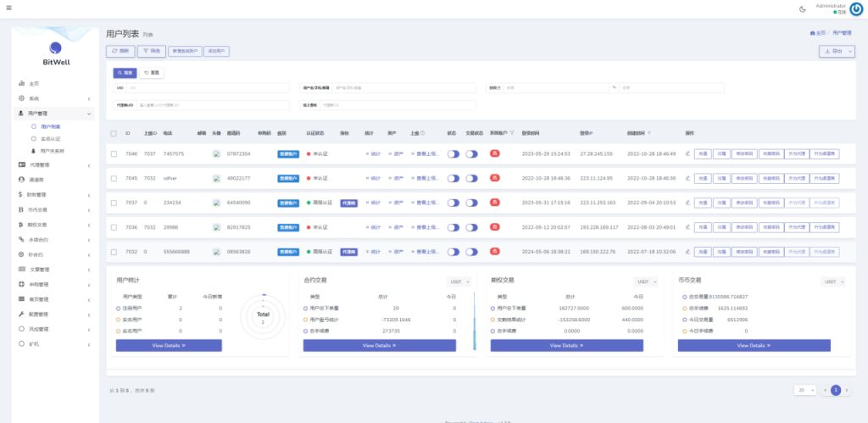Click the refresh button above filters
Viewport: 868px width, 423px height.
pyautogui.click(x=120, y=51)
